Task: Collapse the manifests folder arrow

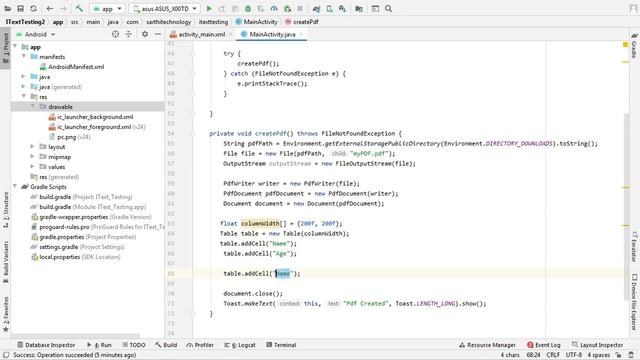Action: (x=24, y=56)
